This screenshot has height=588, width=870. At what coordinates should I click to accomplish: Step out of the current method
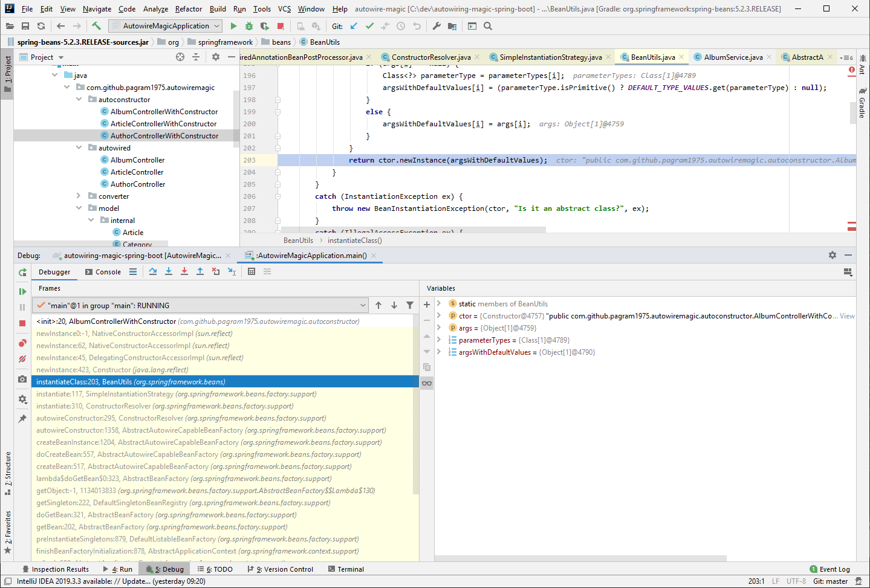200,271
